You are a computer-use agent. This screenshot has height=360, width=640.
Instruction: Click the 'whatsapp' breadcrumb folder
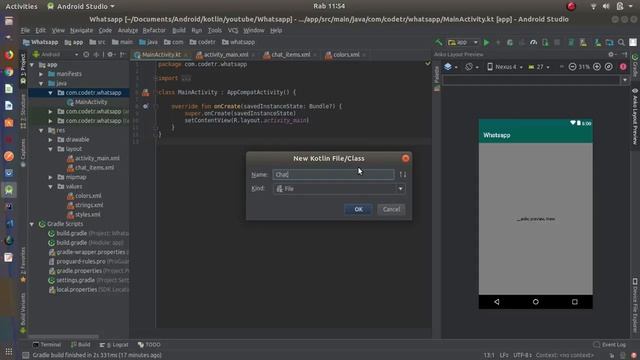(x=238, y=42)
